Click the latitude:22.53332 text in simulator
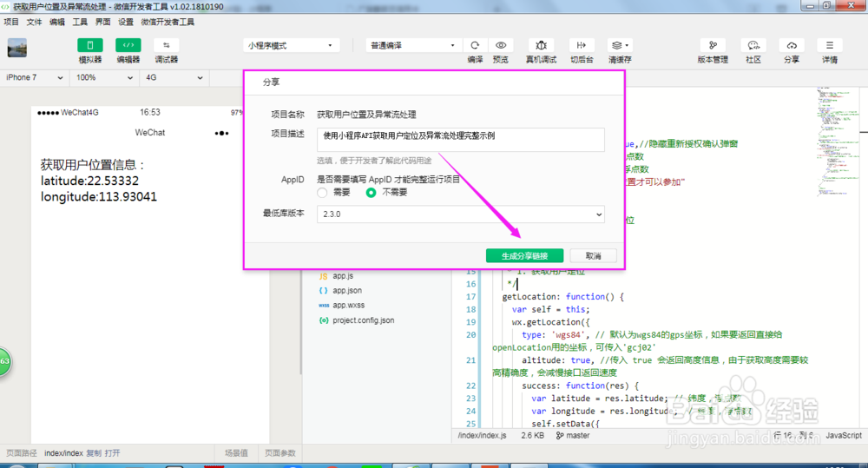The width and height of the screenshot is (868, 468). pos(89,181)
